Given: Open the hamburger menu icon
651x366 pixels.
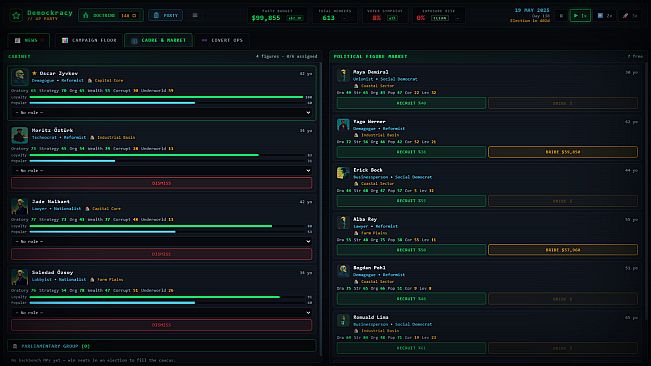Looking at the screenshot, I should 195,15.
